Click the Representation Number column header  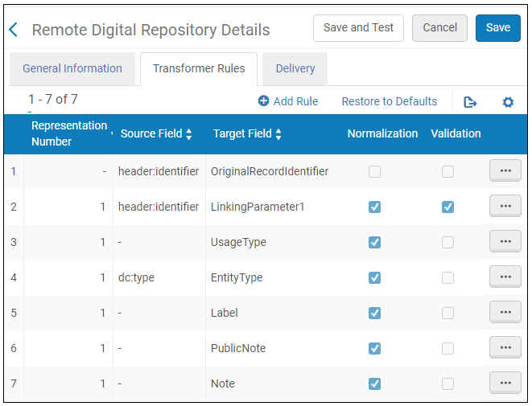point(69,133)
